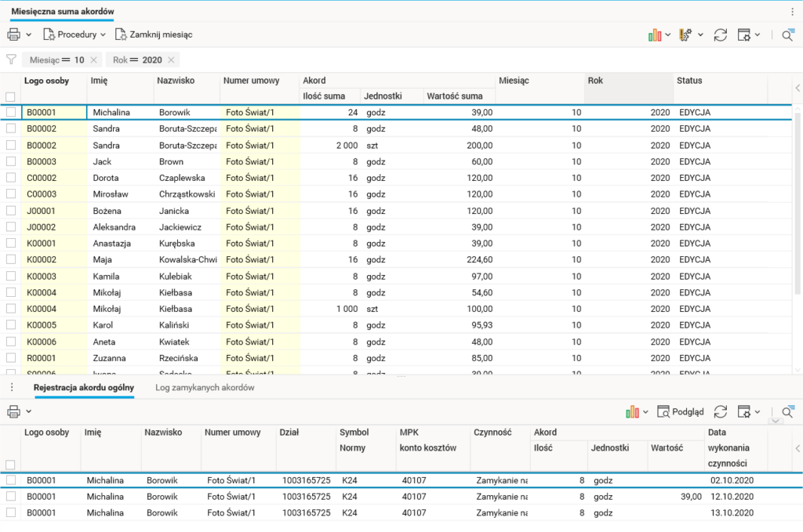The width and height of the screenshot is (803, 532).
Task: Click the printer icon in top toolbar
Action: tap(13, 34)
